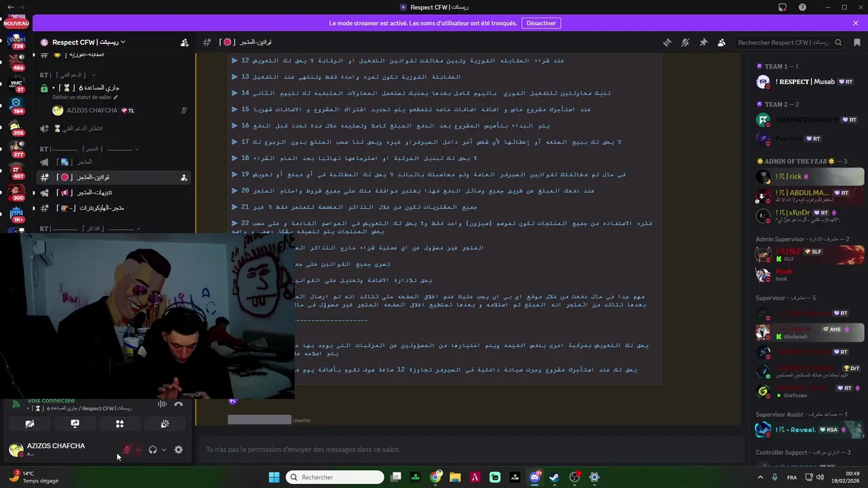Open microphone input options chevron
The image size is (868, 488).
[138, 449]
